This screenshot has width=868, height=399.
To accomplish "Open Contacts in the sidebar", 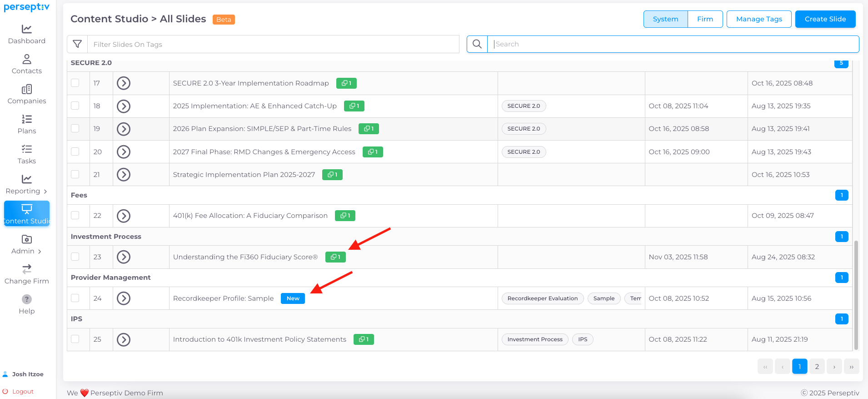I will point(27,65).
